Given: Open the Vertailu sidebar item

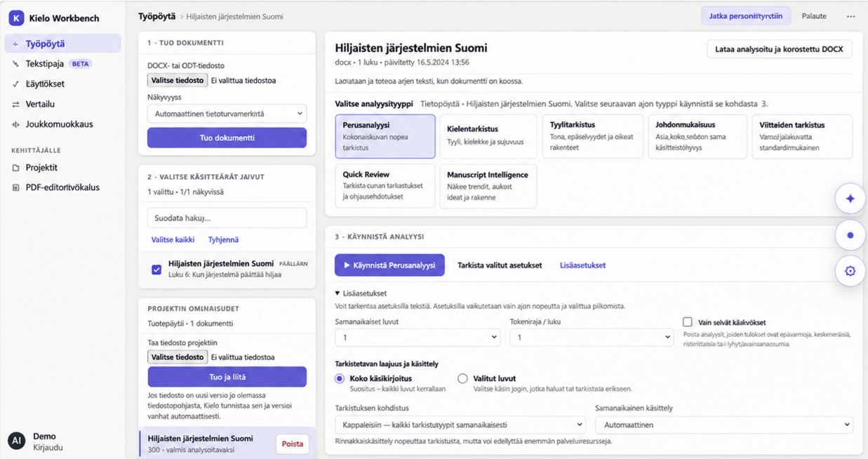Looking at the screenshot, I should pos(62,105).
